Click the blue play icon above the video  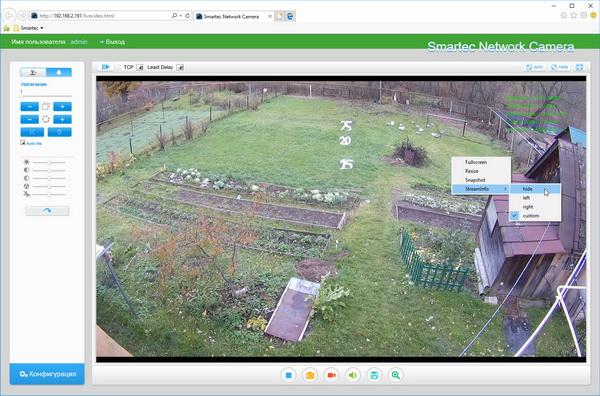106,67
